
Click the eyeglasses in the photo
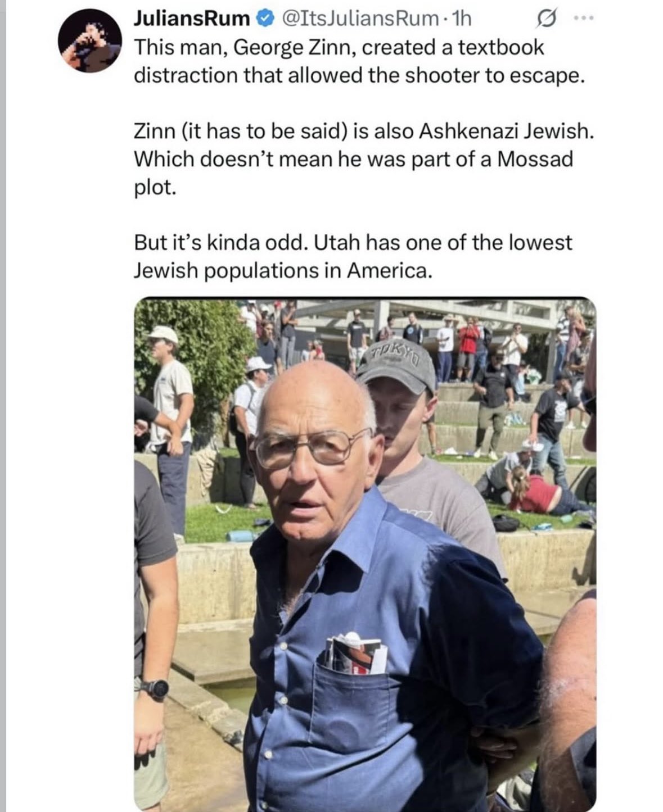pos(310,448)
